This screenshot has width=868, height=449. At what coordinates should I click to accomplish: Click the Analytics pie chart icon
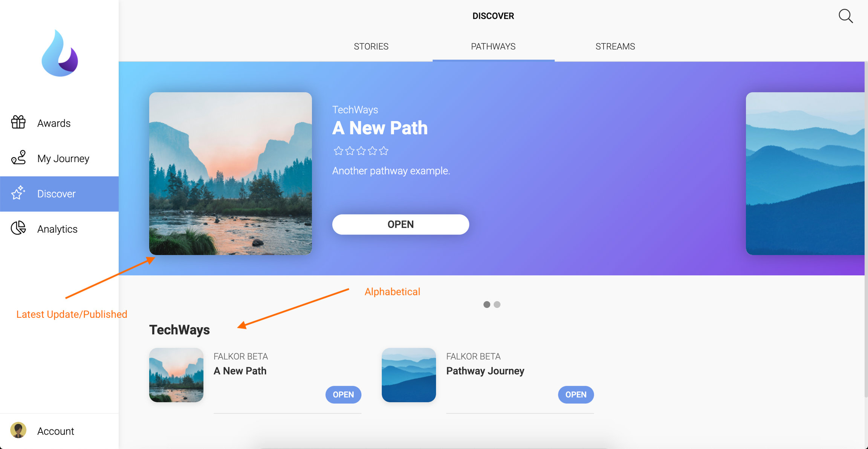click(x=18, y=228)
